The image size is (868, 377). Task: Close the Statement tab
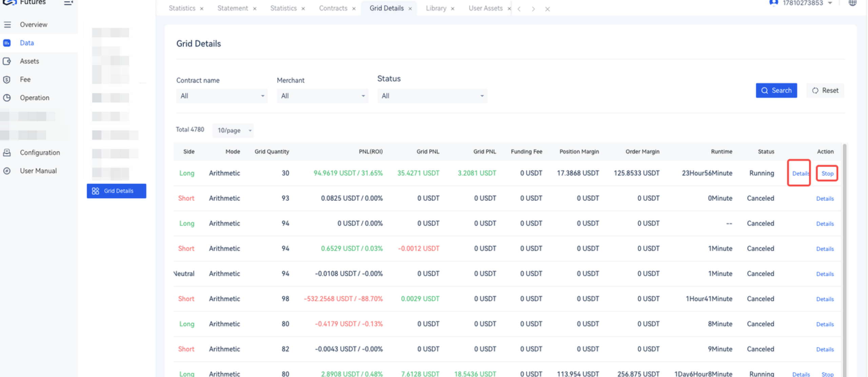255,9
